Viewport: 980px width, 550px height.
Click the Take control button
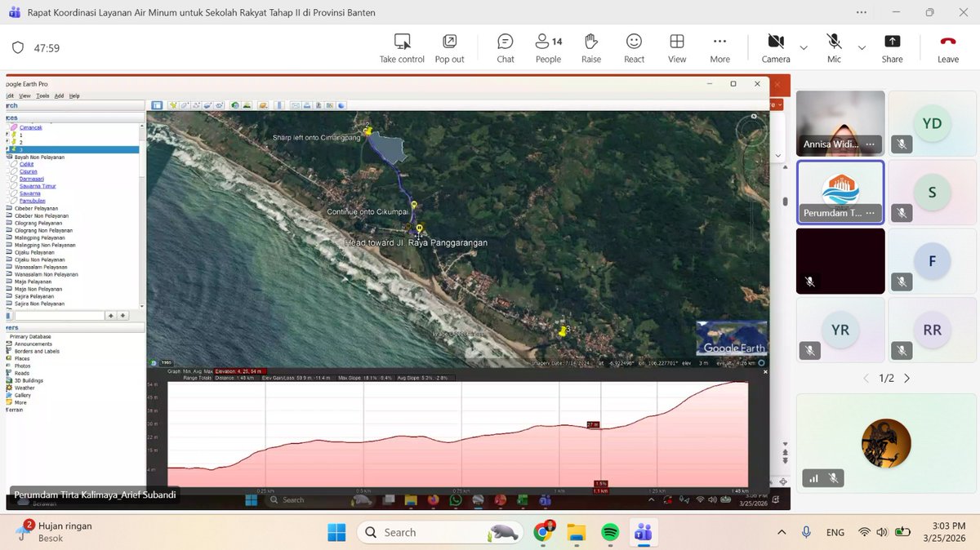402,48
